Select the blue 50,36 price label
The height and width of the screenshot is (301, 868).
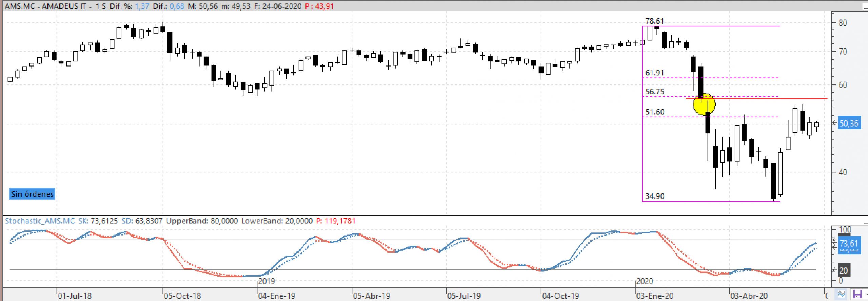[849, 123]
